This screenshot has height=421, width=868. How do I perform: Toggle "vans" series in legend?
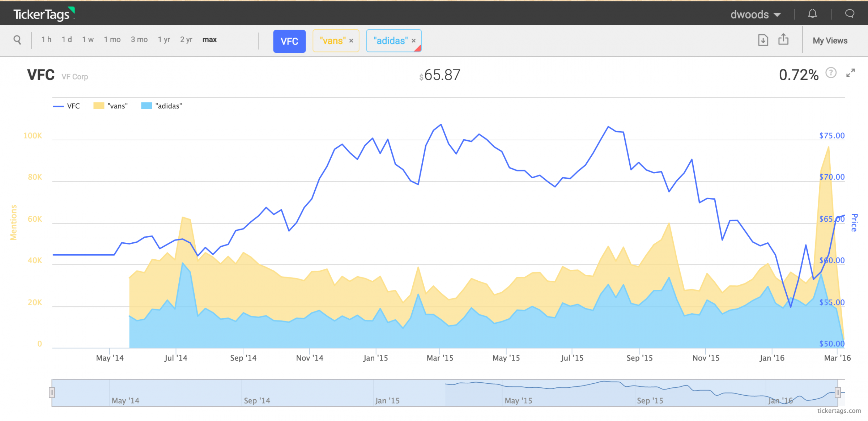coord(111,106)
